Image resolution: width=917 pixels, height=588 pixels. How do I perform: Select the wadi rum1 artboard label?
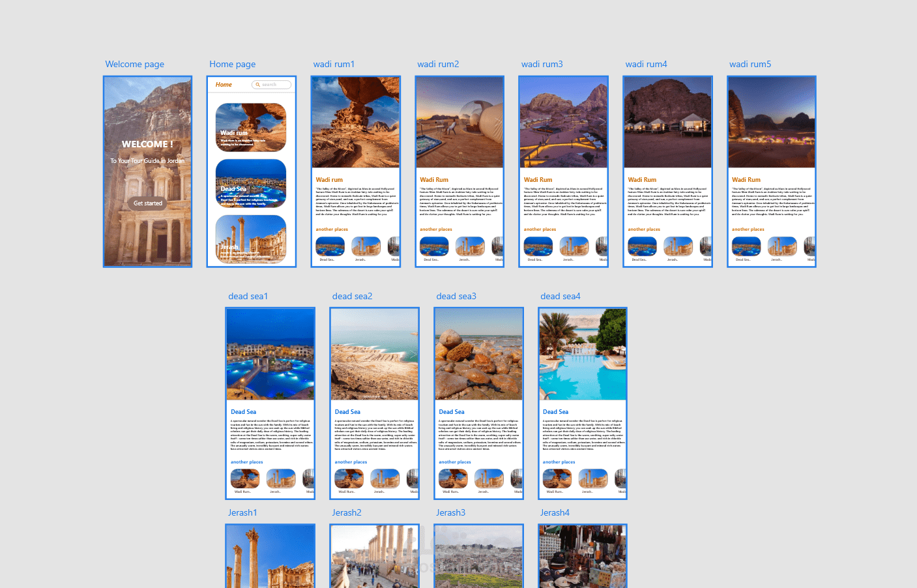[334, 64]
